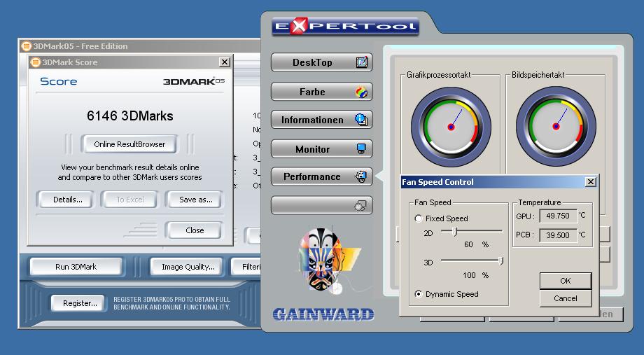This screenshot has height=355, width=644.
Task: Click the GPU temperature value field
Action: [x=558, y=216]
